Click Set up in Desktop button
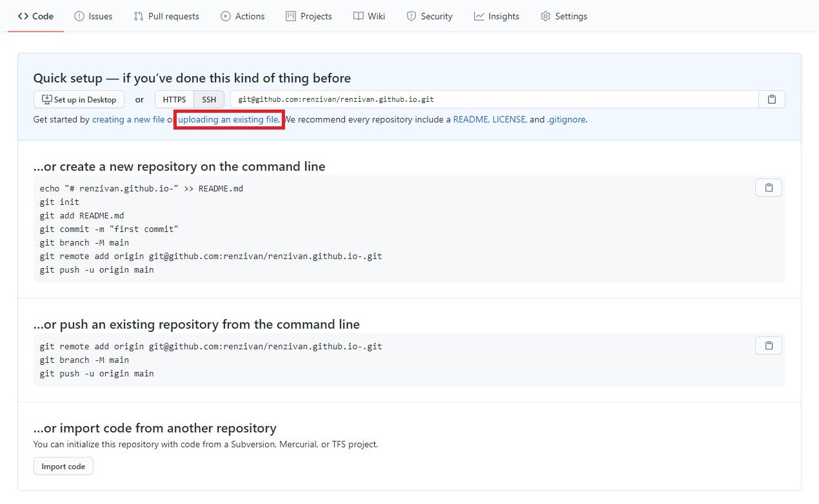This screenshot has height=504, width=819. (x=79, y=99)
